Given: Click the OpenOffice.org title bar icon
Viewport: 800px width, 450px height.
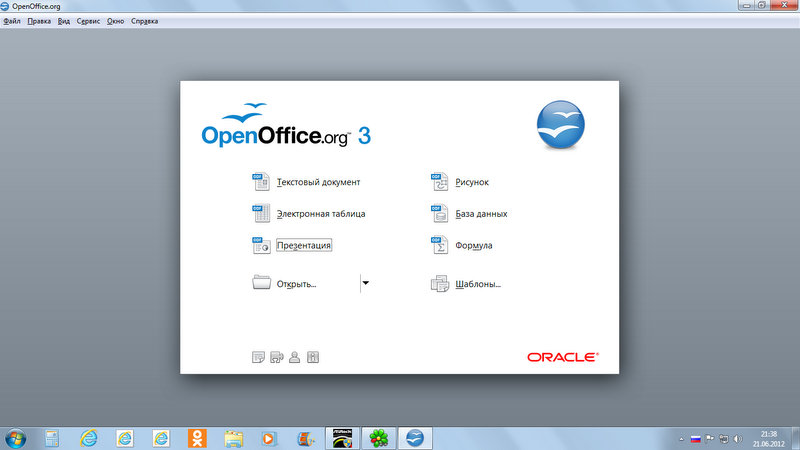Looking at the screenshot, I should click(x=5, y=6).
